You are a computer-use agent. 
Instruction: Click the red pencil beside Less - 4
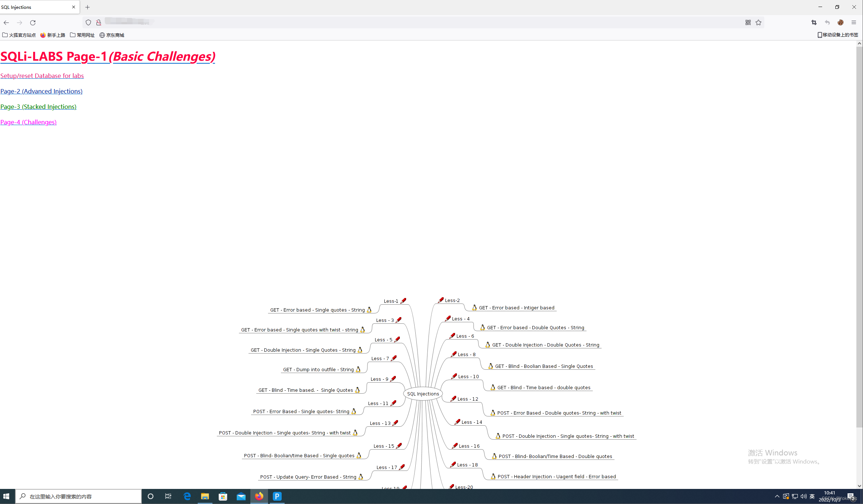point(448,318)
